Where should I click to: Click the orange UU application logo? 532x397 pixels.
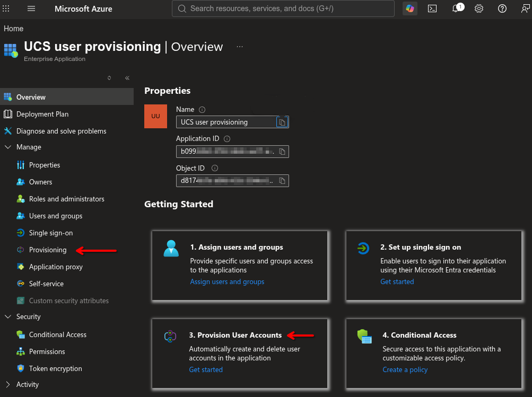pyautogui.click(x=156, y=116)
